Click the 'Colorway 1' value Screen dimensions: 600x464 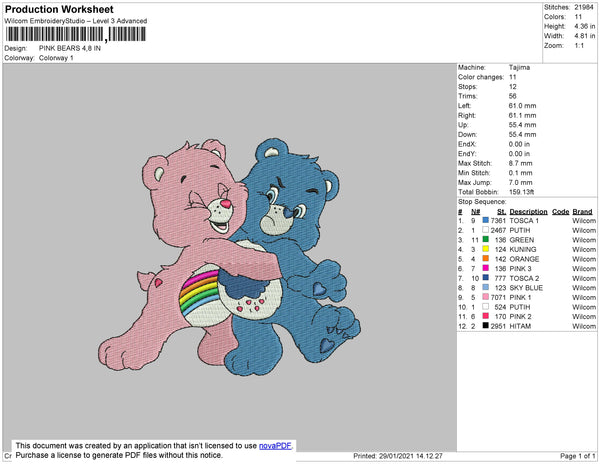point(56,58)
